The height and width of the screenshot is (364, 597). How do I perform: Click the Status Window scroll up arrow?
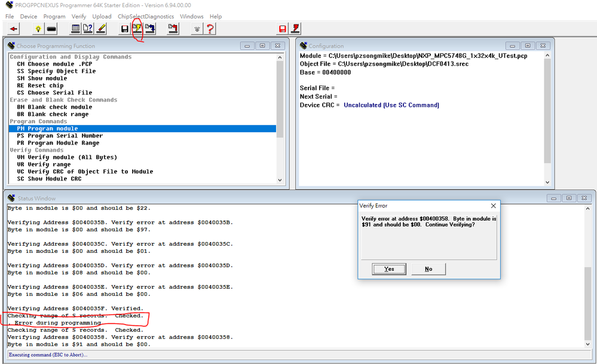coord(588,209)
